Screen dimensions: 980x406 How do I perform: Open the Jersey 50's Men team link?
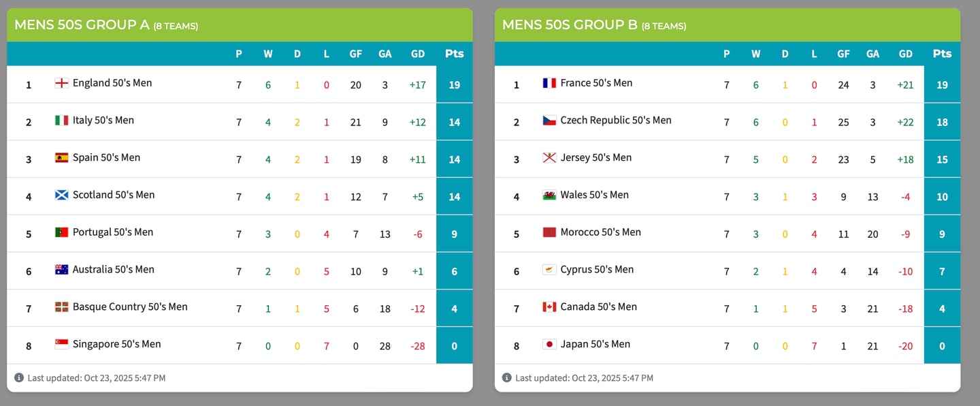tap(595, 157)
